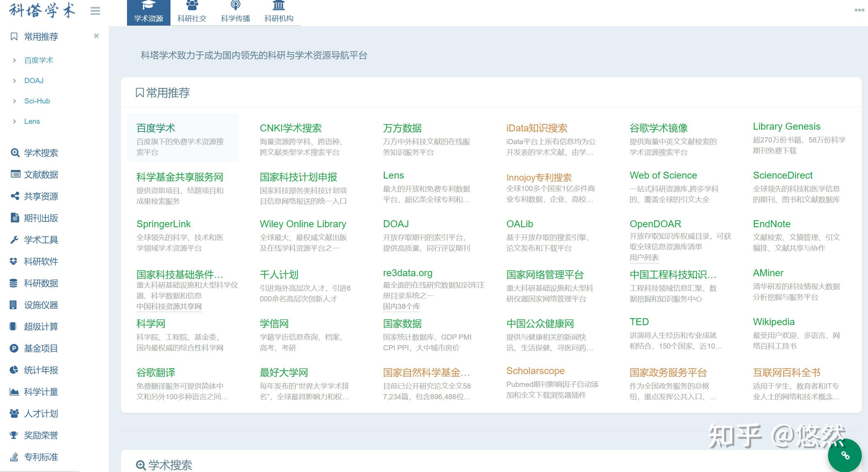868x472 pixels.
Task: Click the 统计年报 pie chart icon
Action: [14, 370]
